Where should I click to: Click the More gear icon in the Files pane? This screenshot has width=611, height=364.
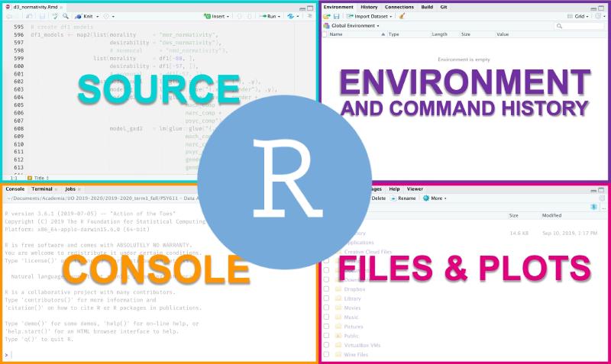pyautogui.click(x=426, y=198)
